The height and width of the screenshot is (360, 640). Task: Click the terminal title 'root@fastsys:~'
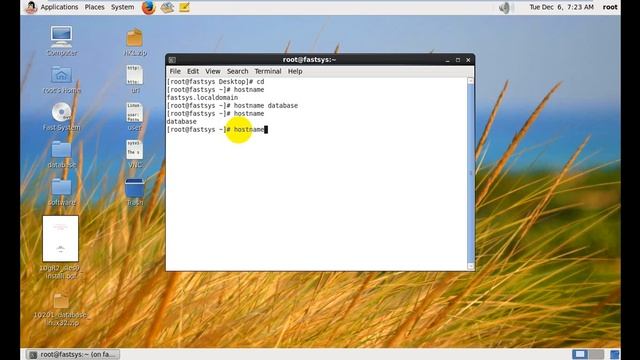309,60
